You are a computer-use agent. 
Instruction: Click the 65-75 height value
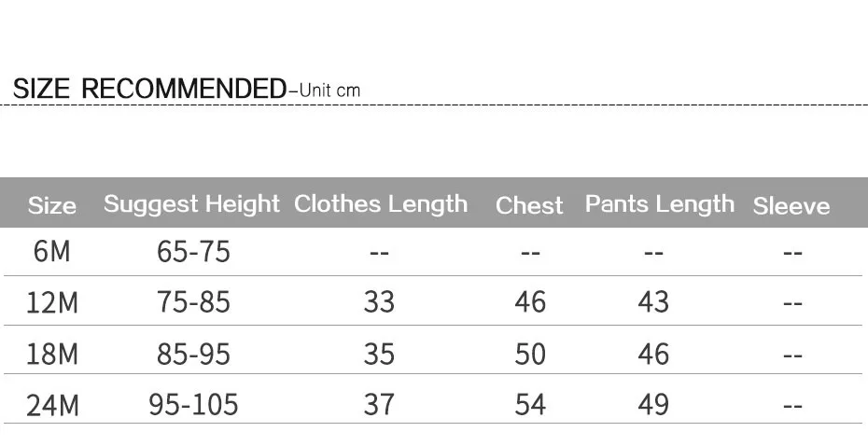pyautogui.click(x=193, y=252)
